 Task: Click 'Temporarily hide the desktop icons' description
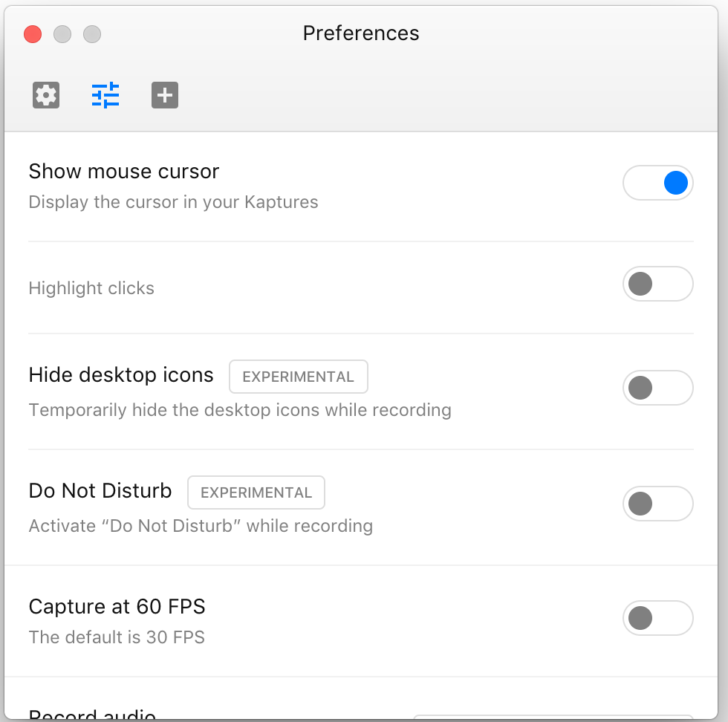click(x=240, y=411)
